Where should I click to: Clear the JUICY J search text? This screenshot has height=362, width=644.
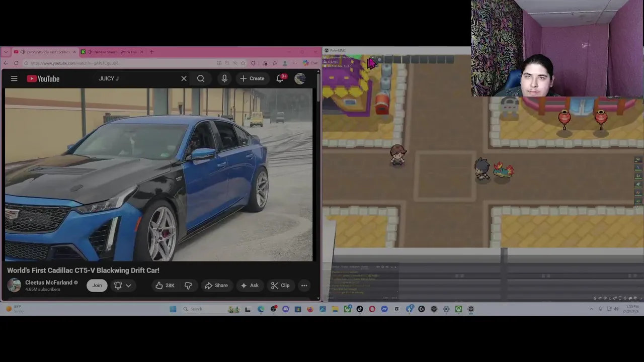[184, 78]
